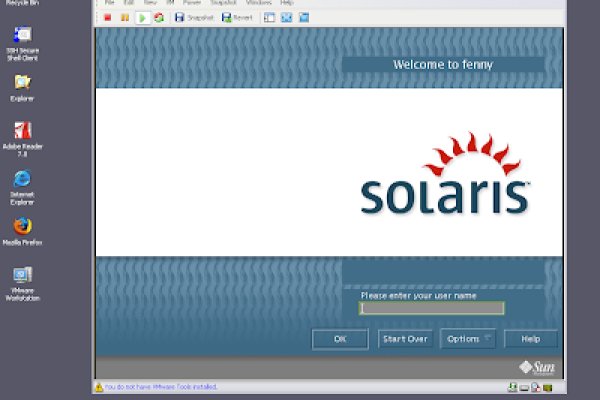This screenshot has height=400, width=600.
Task: Take a Snapshot from the toolbar
Action: tap(194, 17)
